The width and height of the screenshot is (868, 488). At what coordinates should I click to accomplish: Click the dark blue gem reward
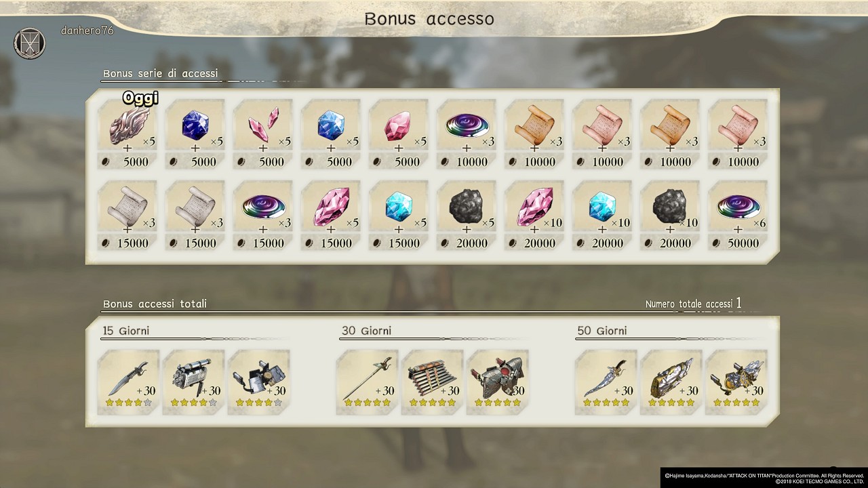pyautogui.click(x=195, y=134)
